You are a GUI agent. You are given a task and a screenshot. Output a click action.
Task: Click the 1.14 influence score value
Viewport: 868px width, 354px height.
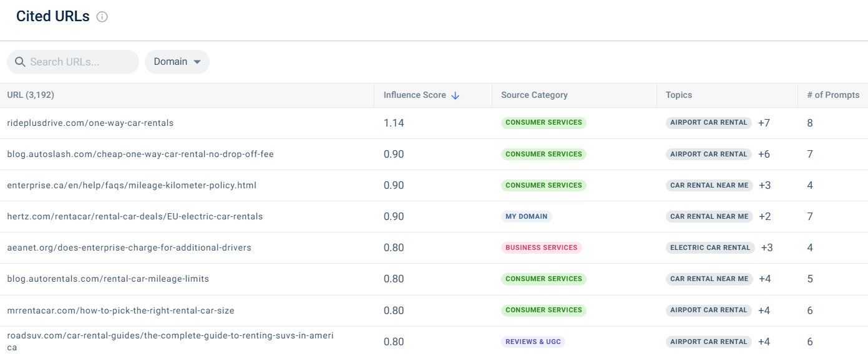[394, 123]
